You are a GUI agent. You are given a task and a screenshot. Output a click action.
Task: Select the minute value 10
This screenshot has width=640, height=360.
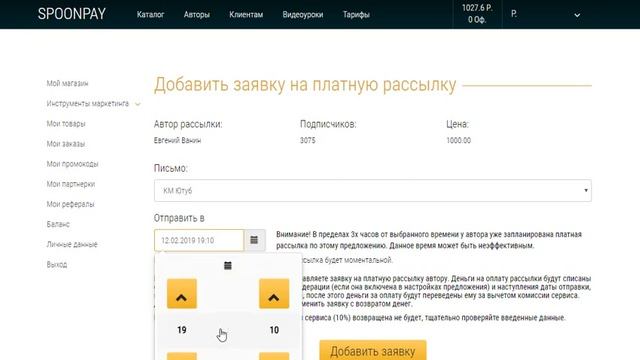(x=274, y=330)
